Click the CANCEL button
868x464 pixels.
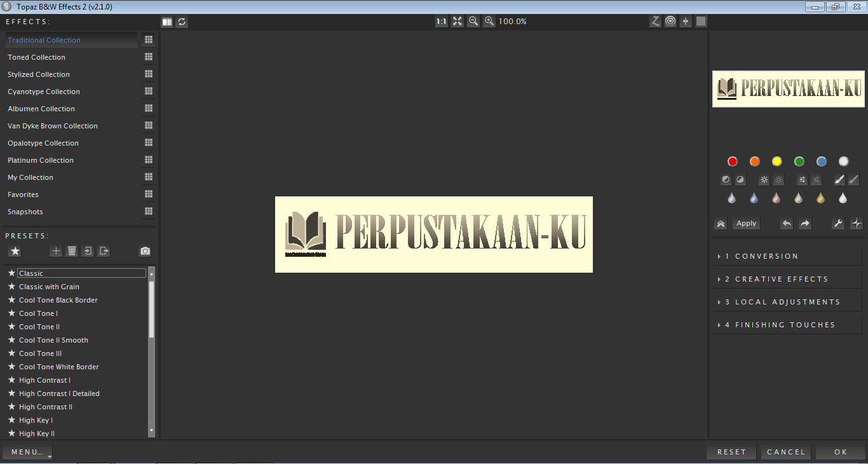coord(786,452)
